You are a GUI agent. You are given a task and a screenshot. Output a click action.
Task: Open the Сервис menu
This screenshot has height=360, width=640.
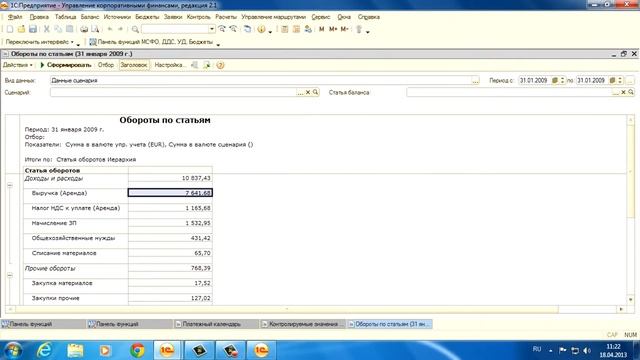point(321,17)
